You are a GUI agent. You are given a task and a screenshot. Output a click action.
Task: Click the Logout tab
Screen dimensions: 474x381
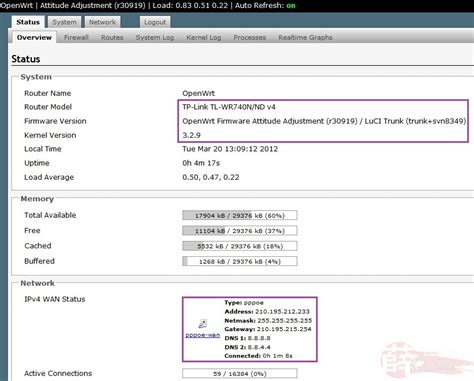tap(155, 22)
